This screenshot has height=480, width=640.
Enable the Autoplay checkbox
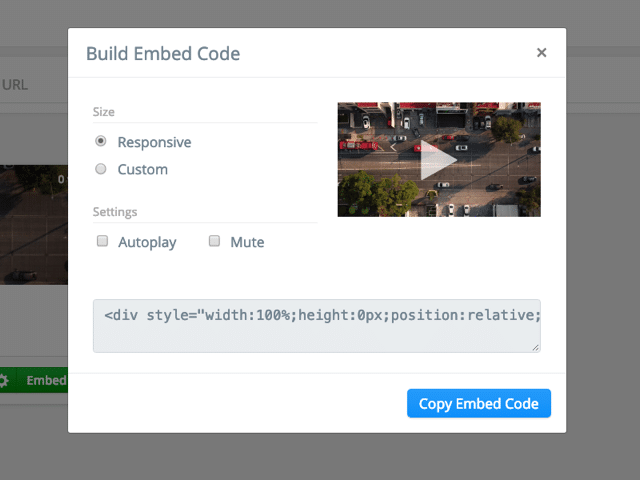[102, 241]
